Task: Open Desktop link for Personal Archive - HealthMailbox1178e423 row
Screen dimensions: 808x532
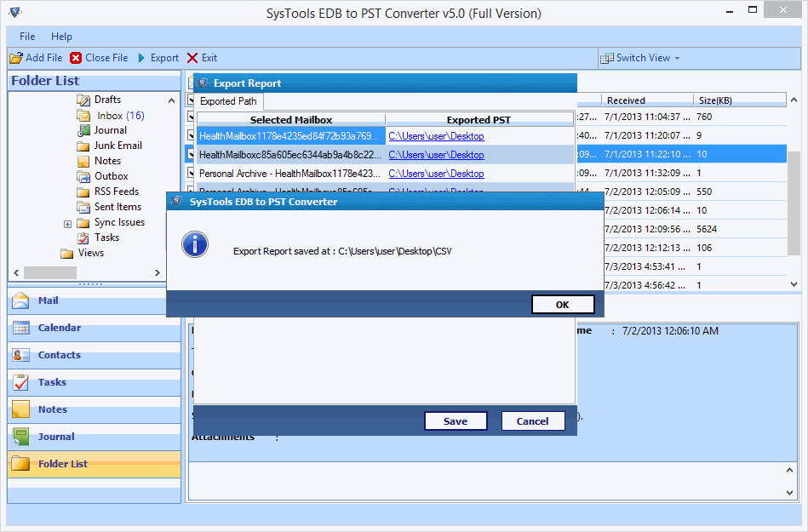Action: [x=437, y=174]
